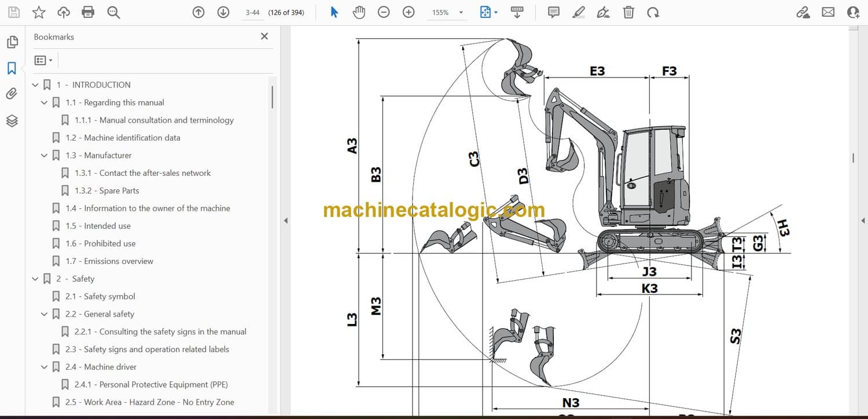Collapse the '1.1 - Regarding this manual' bookmark
Image resolution: width=868 pixels, height=419 pixels.
[45, 102]
